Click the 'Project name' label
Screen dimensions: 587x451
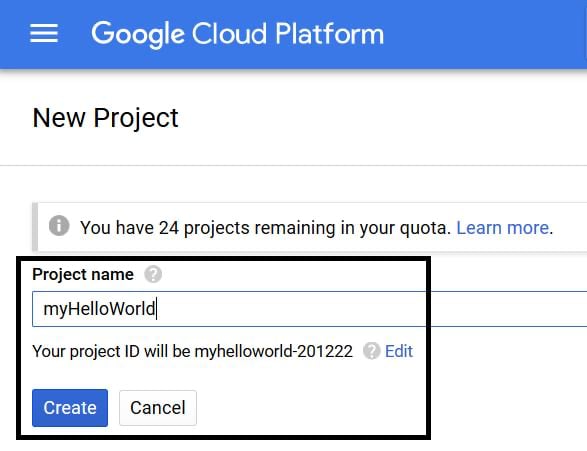click(83, 274)
